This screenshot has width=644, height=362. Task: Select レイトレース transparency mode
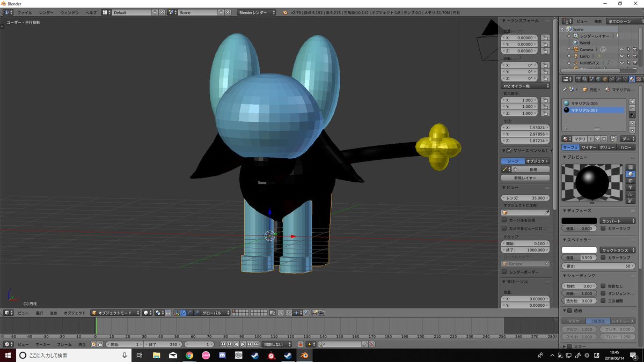[623, 321]
